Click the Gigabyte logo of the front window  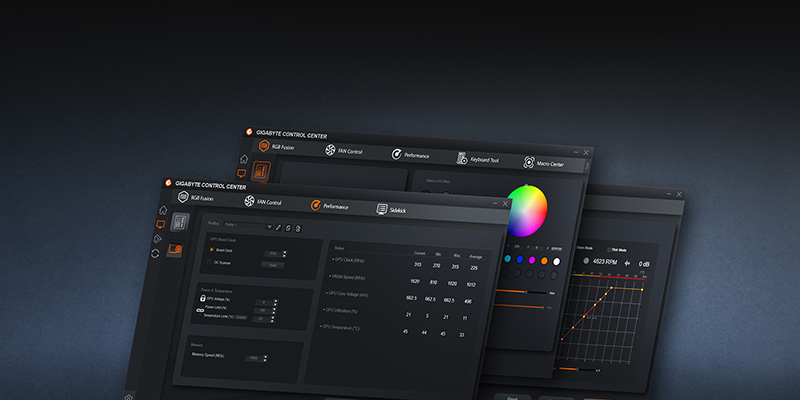[168, 183]
